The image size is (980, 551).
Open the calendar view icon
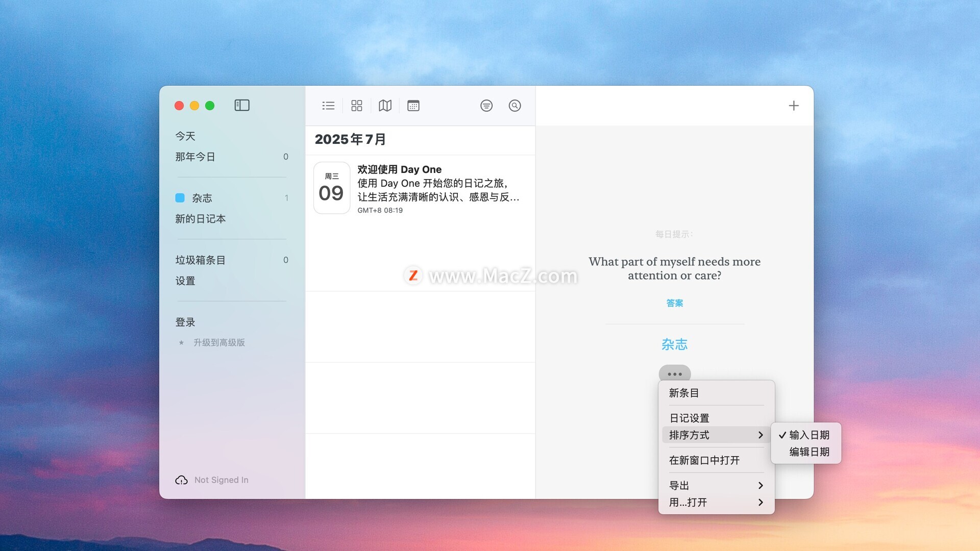pyautogui.click(x=413, y=106)
